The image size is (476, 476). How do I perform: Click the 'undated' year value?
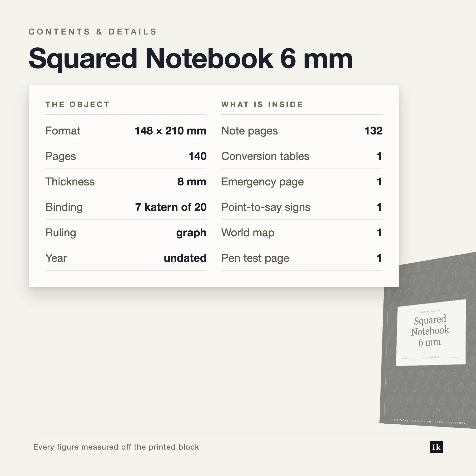click(185, 258)
